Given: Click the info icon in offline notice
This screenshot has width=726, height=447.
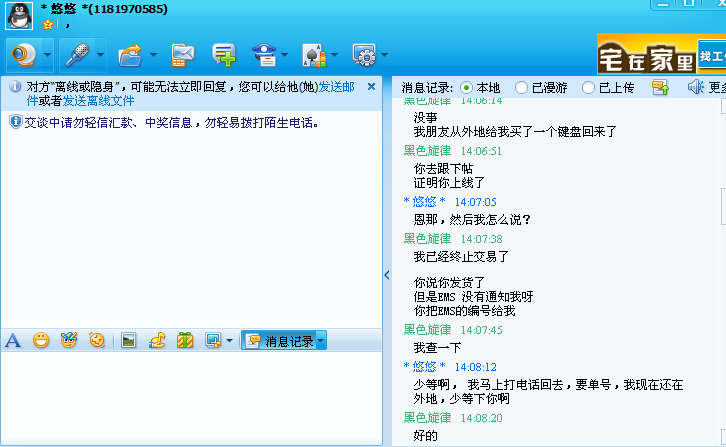Looking at the screenshot, I should [x=15, y=87].
